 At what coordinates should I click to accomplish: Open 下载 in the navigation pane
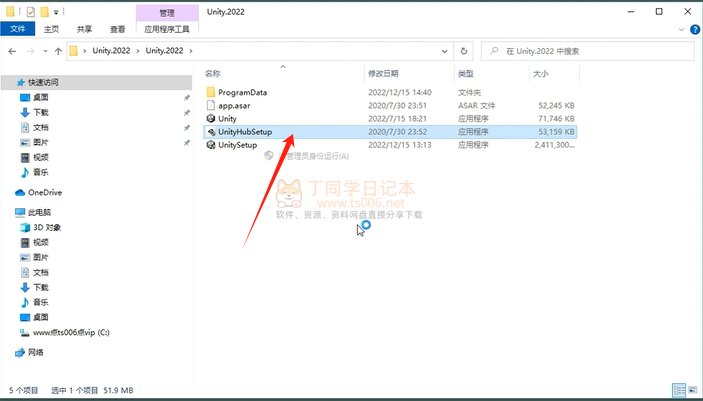pos(41,113)
